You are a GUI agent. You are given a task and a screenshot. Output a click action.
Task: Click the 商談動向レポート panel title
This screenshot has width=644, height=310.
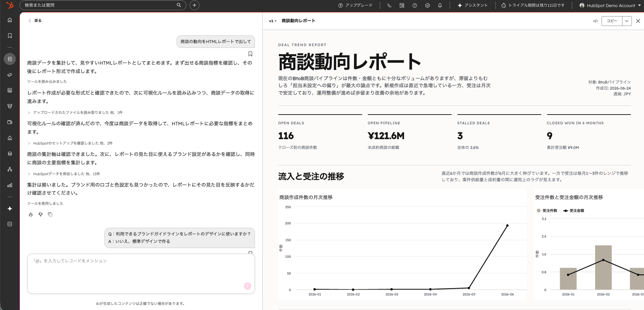coord(298,21)
